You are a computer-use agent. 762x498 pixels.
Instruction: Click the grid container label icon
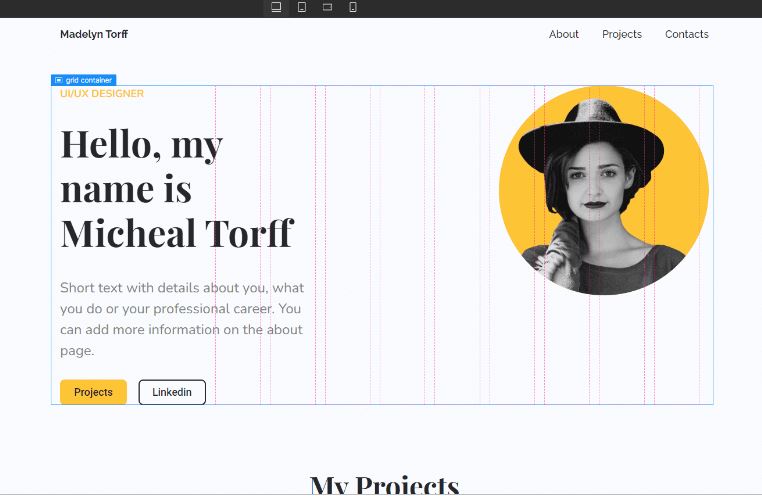click(x=59, y=80)
